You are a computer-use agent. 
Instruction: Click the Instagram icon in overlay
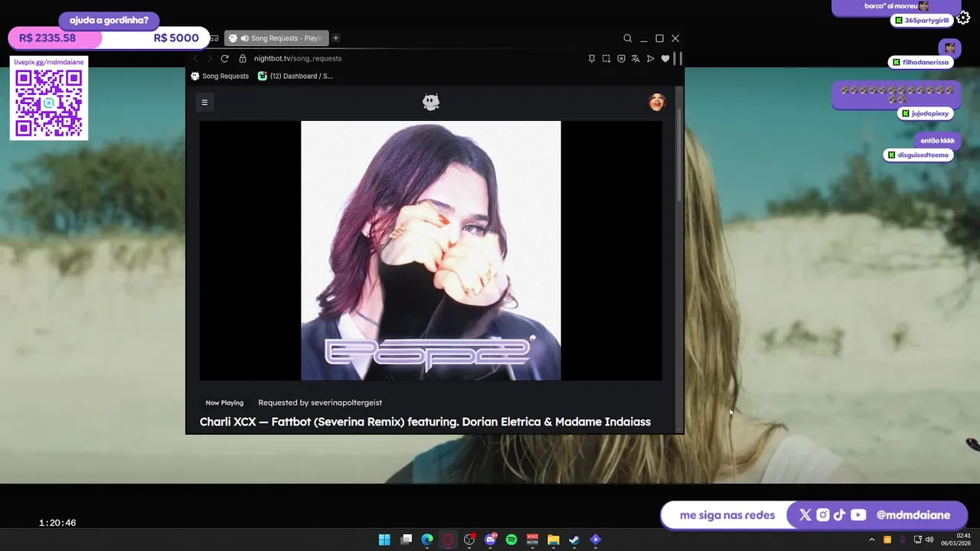pos(822,515)
